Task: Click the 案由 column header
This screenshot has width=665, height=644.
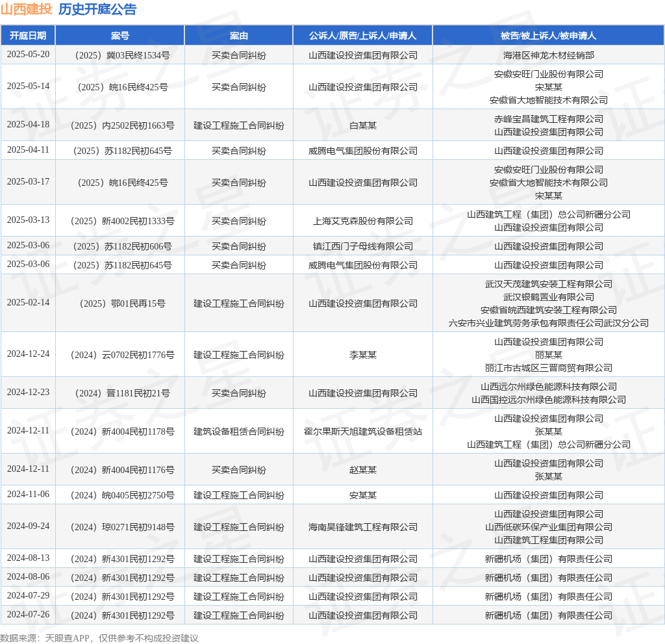Action: pos(239,36)
